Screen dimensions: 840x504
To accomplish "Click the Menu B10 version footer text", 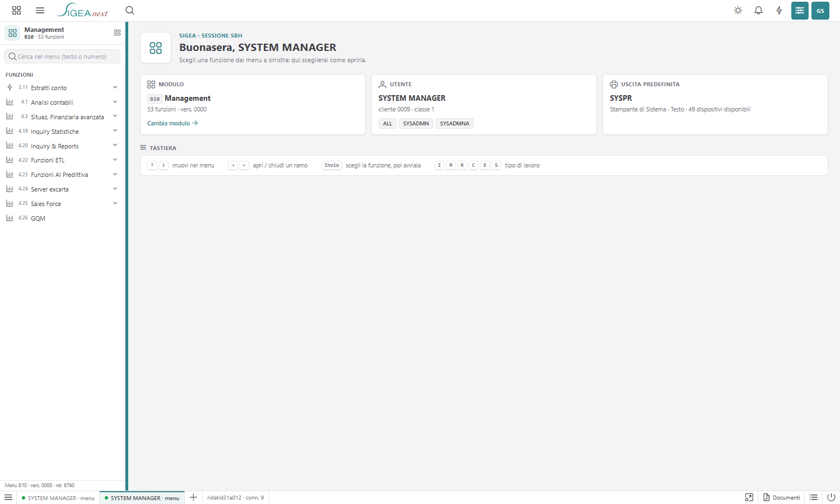I will click(x=39, y=486).
